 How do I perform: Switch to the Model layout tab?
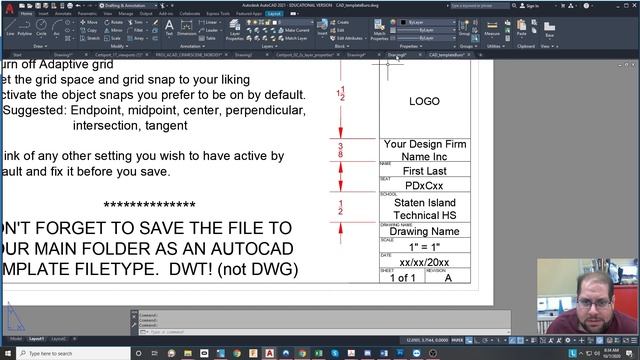(16, 339)
